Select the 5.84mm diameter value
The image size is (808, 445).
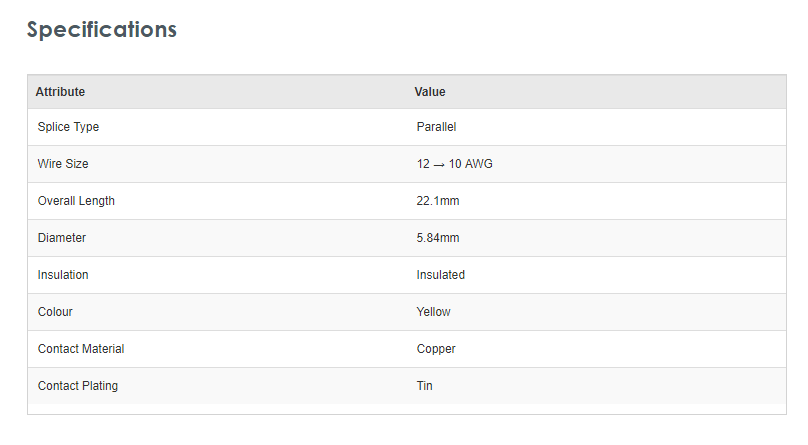coord(438,238)
